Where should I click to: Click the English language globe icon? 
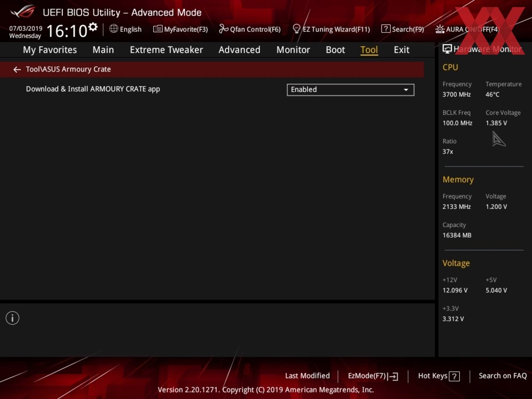[x=113, y=29]
